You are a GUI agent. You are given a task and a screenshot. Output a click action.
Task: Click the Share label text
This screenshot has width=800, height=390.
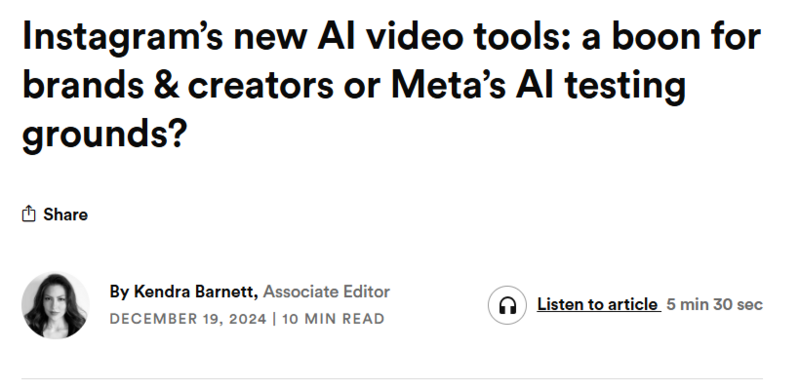coord(65,215)
